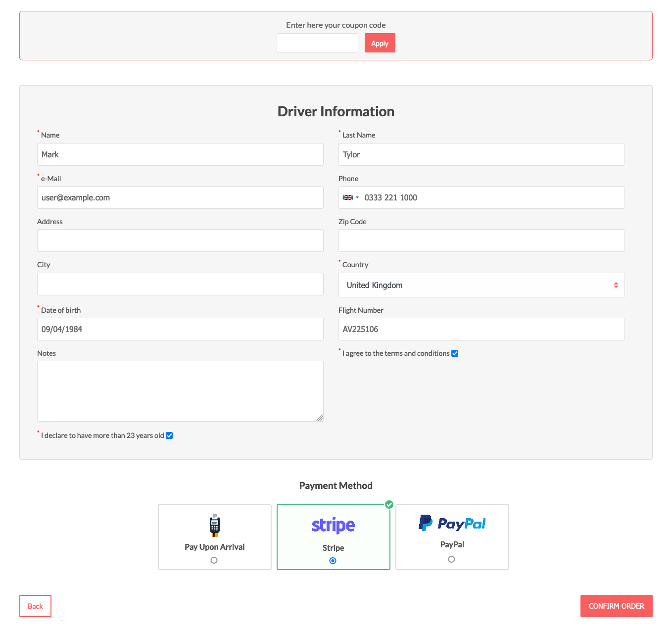Viewport: 672px width, 628px height.
Task: Click into the Zip Code field
Action: tap(481, 241)
